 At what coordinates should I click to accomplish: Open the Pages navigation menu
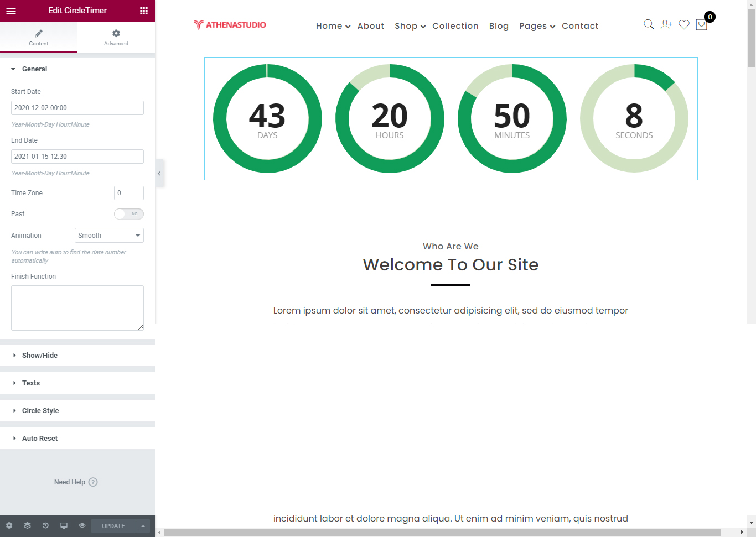533,25
